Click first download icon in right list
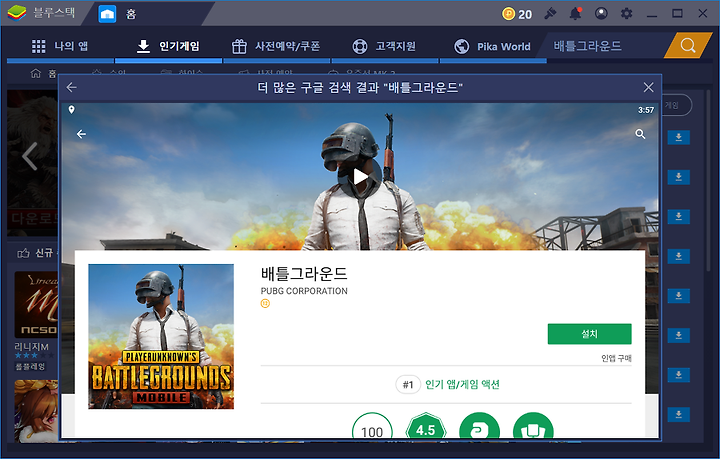 pyautogui.click(x=679, y=137)
